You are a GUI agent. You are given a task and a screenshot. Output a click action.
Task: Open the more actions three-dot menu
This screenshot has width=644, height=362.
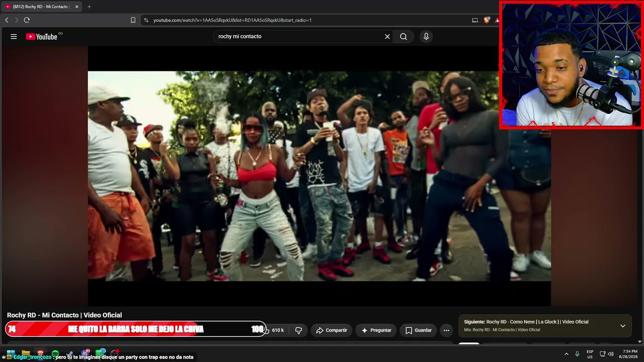[446, 330]
